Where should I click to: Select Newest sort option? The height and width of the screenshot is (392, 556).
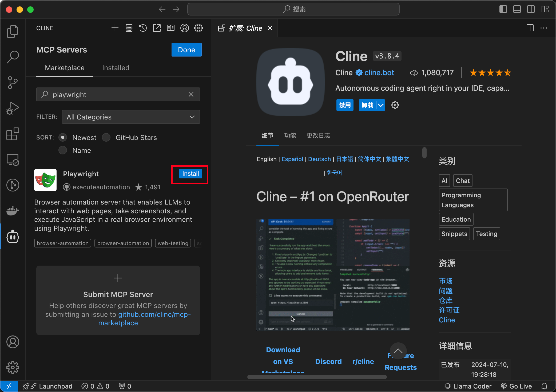(63, 138)
